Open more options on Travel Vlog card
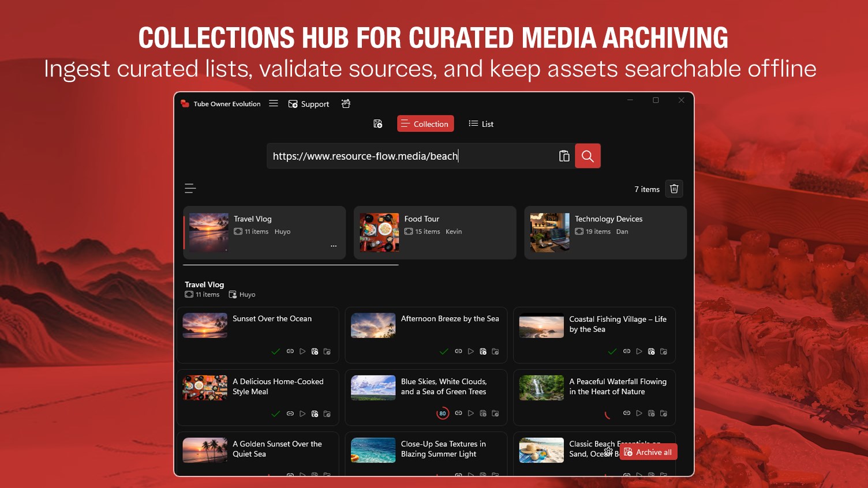The image size is (868, 488). pyautogui.click(x=334, y=246)
